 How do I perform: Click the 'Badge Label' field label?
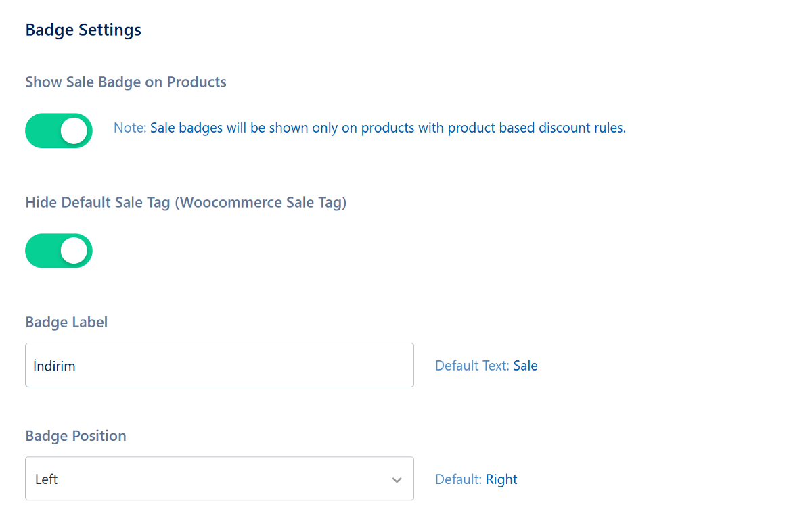(66, 323)
